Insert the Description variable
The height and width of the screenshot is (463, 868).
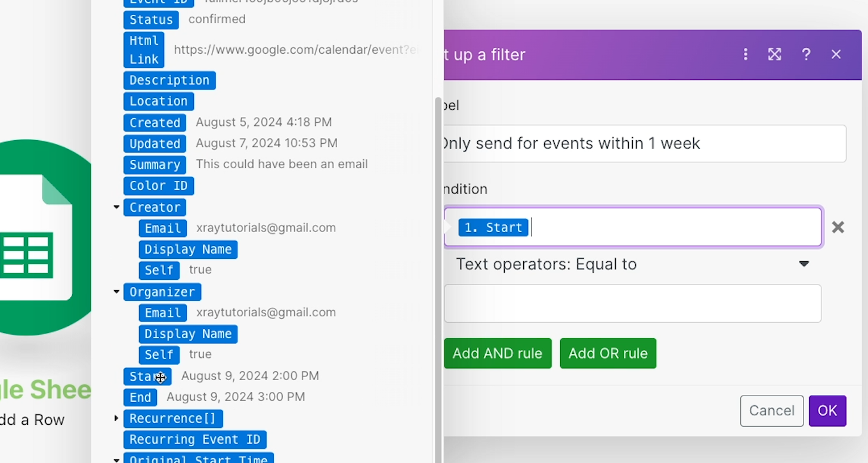[169, 81]
